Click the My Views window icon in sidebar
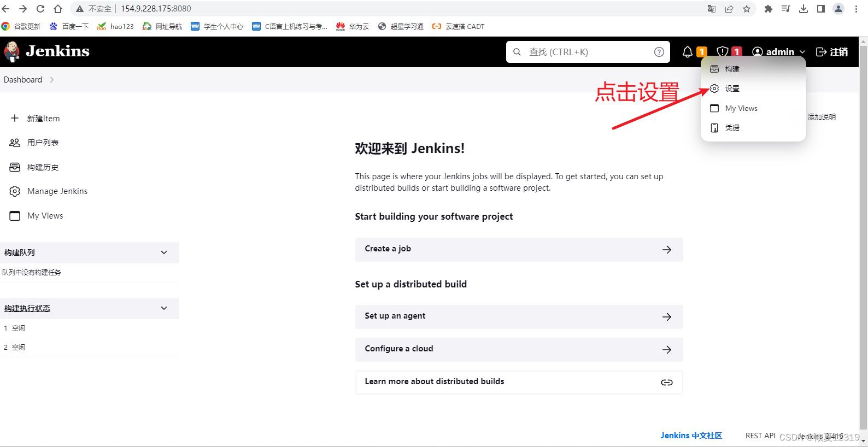868x447 pixels. click(x=15, y=216)
